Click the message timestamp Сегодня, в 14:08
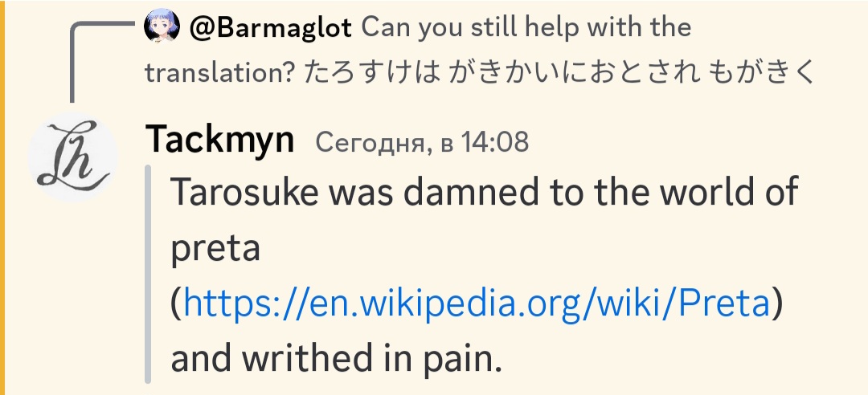868x395 pixels. pyautogui.click(x=422, y=143)
